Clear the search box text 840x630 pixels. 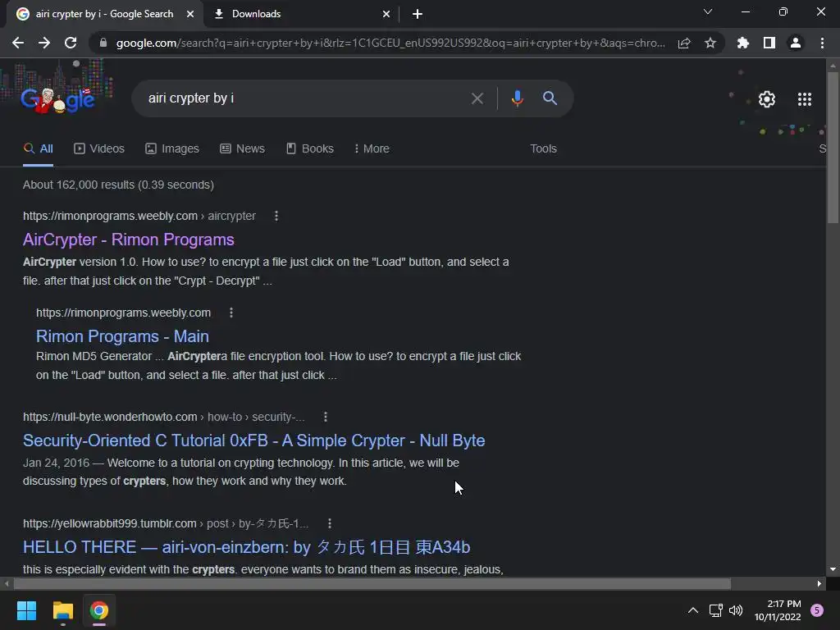click(x=477, y=98)
